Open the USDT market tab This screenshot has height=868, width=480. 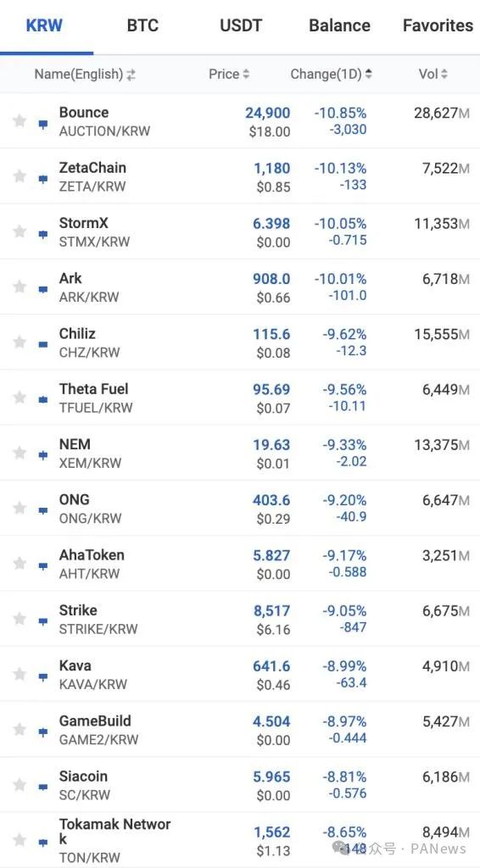pos(241,25)
